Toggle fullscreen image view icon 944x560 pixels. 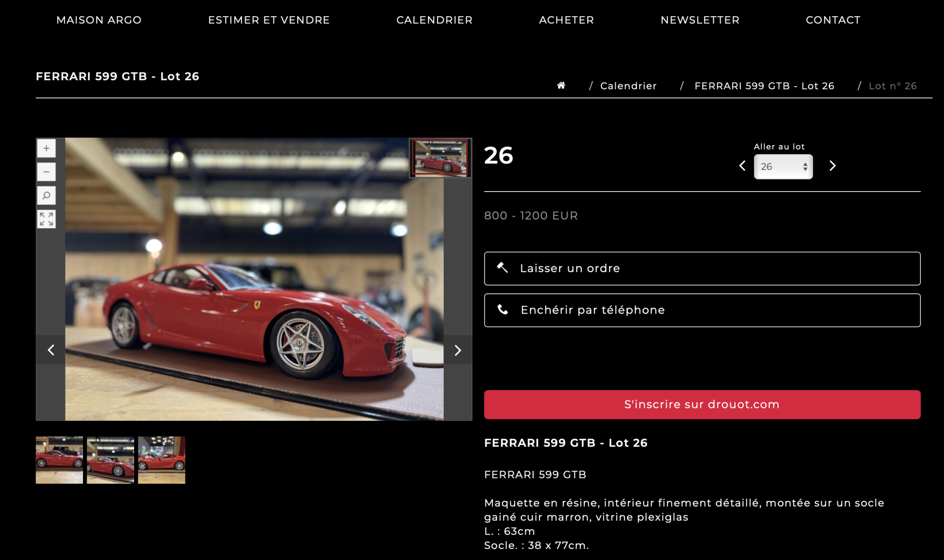pyautogui.click(x=46, y=219)
